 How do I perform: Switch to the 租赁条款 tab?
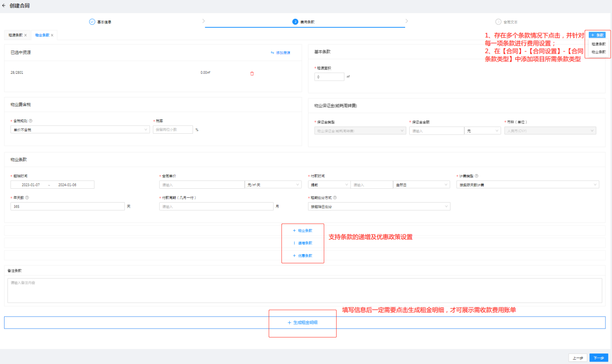coord(16,35)
